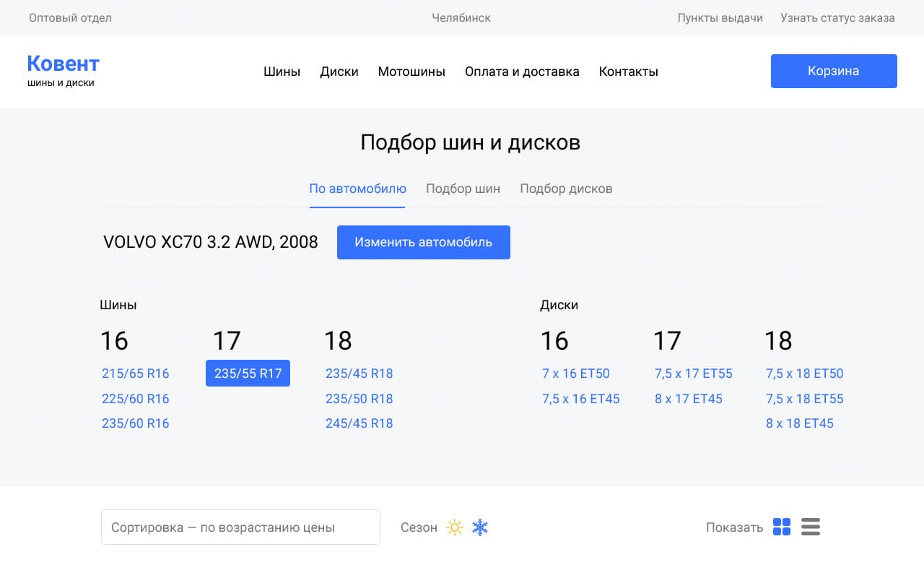Click the Шины section label above sizes
The height and width of the screenshot is (578, 924).
[x=118, y=305]
